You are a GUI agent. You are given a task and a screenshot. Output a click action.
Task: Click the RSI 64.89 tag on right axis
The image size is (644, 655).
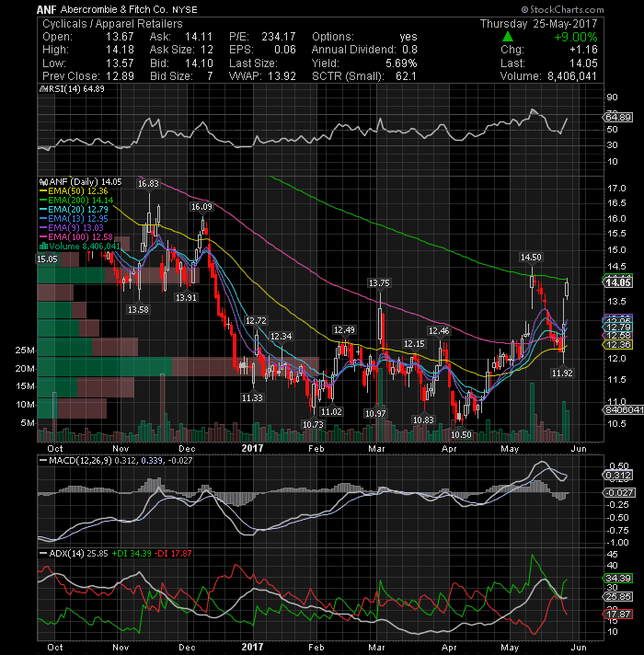(x=618, y=118)
